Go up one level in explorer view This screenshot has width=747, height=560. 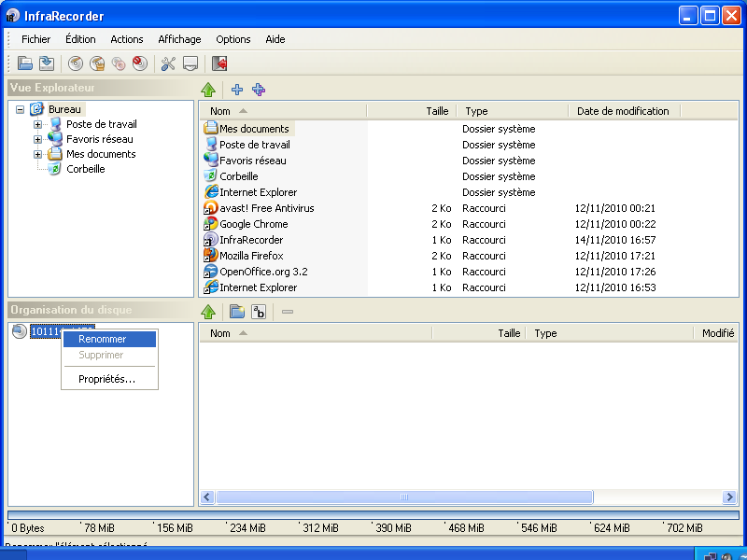(209, 90)
